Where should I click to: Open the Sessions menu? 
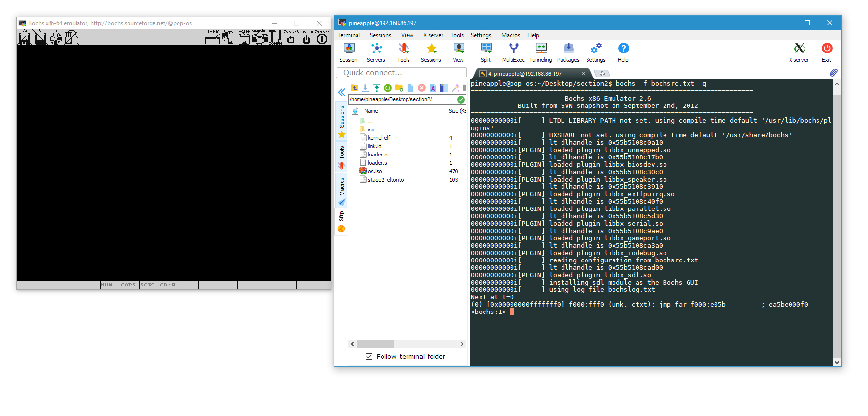tap(381, 35)
